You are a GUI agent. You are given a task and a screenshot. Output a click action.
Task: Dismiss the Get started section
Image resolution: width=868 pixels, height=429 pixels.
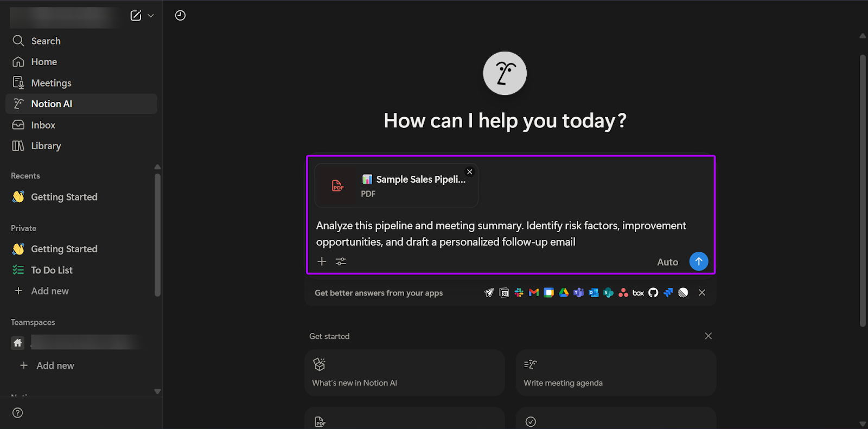pos(709,336)
